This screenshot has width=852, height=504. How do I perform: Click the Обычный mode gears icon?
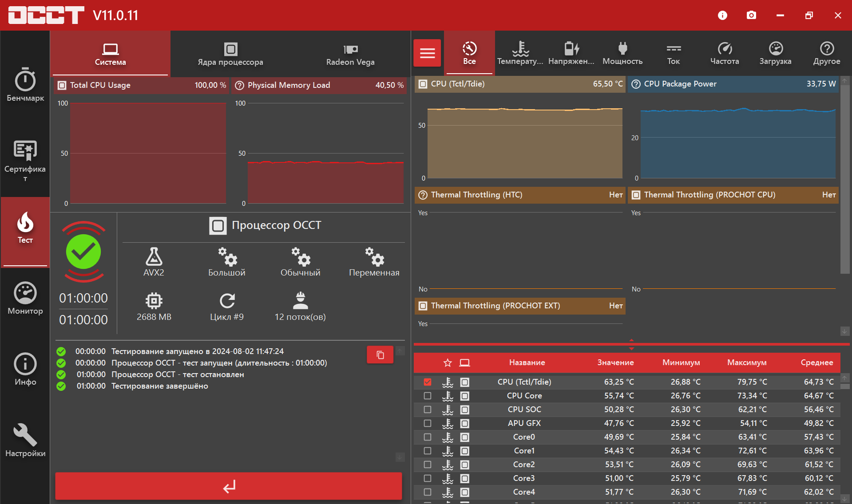click(x=301, y=256)
